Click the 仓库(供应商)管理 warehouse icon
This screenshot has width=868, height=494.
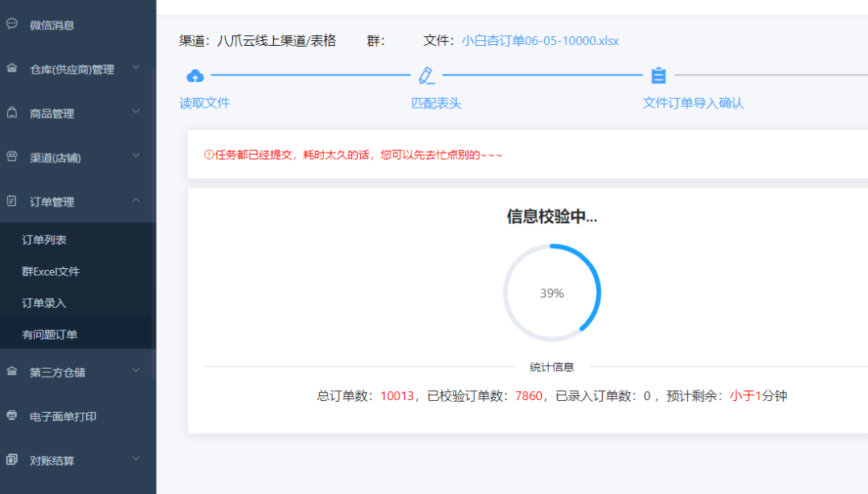coord(12,68)
